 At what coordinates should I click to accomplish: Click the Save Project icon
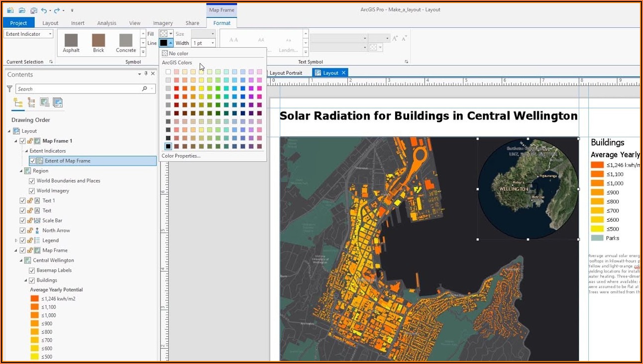tap(33, 10)
